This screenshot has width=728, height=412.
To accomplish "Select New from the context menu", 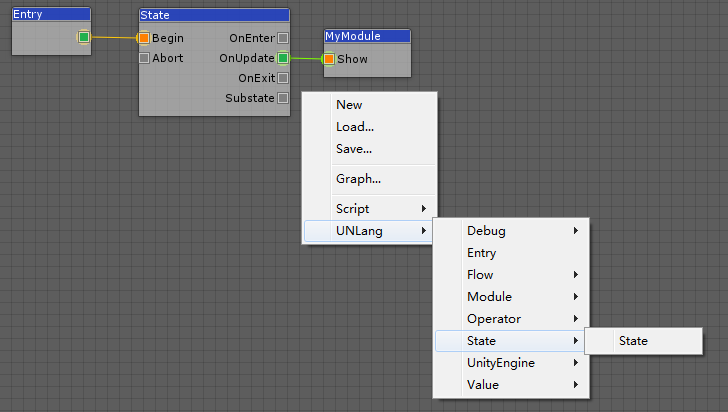I will (x=349, y=105).
